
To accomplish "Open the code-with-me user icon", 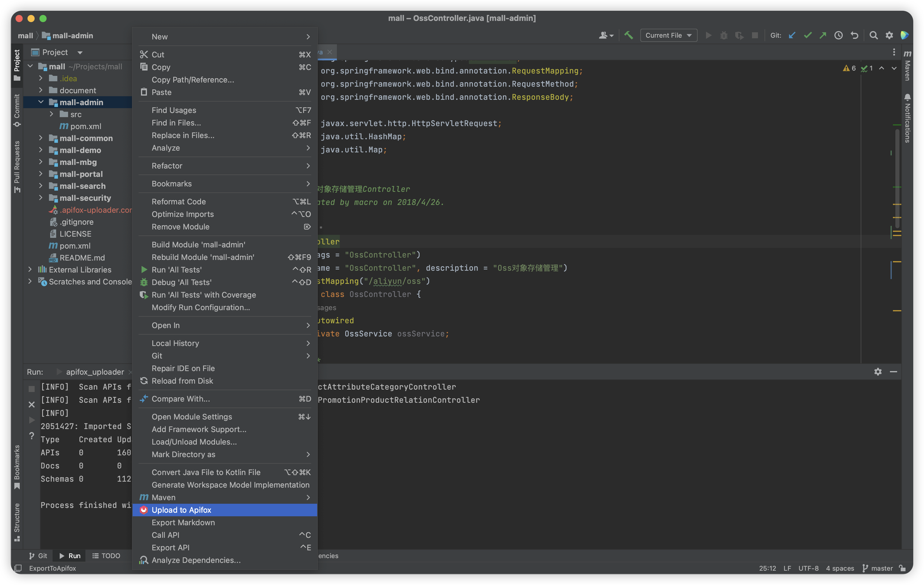I will pos(606,35).
